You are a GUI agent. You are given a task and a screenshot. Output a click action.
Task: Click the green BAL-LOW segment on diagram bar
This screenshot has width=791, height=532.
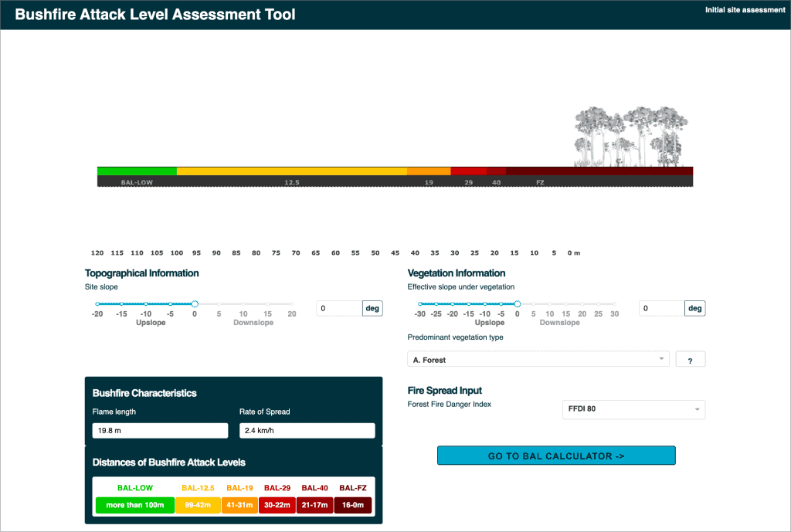tap(137, 171)
